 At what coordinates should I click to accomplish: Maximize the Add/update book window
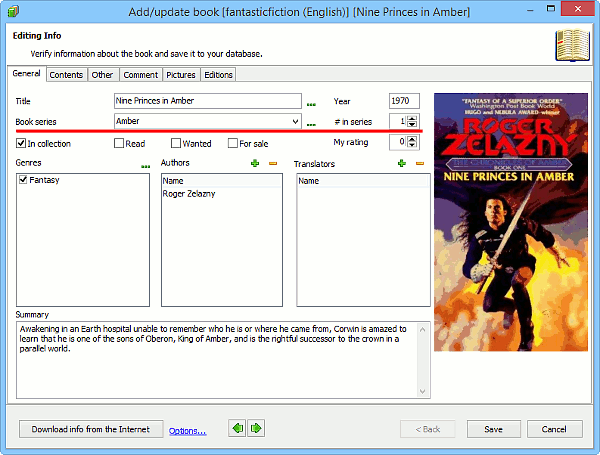551,8
